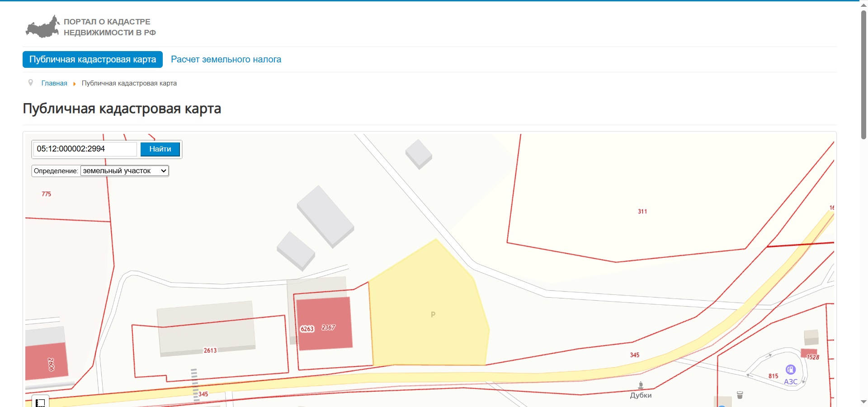868x407 pixels.
Task: Click the АЗС fuel station marker
Action: click(790, 370)
